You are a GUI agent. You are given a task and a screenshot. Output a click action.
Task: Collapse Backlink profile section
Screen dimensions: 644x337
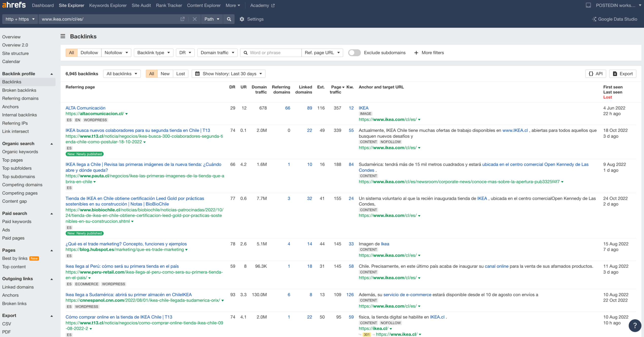click(x=52, y=74)
